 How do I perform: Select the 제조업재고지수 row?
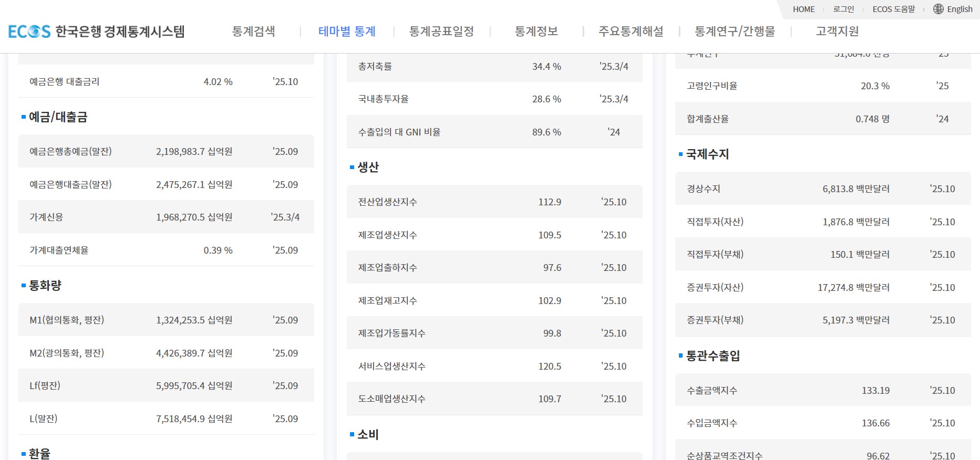click(x=494, y=300)
